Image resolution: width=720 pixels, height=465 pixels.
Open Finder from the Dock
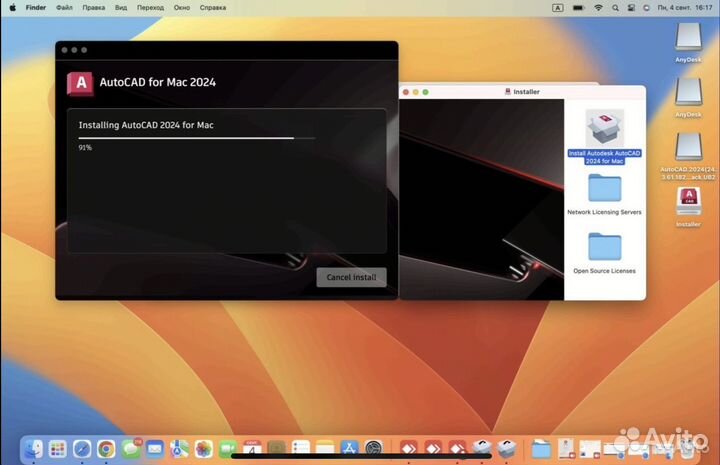[x=33, y=448]
